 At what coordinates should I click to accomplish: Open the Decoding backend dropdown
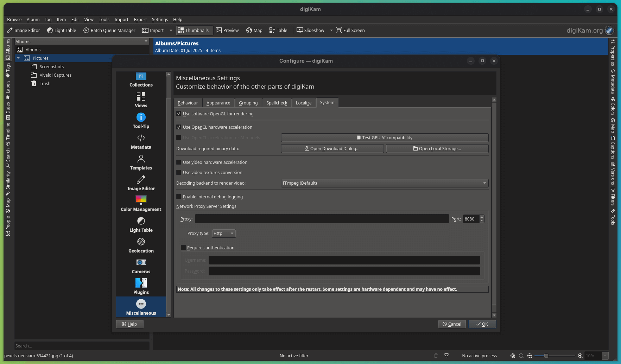click(384, 183)
